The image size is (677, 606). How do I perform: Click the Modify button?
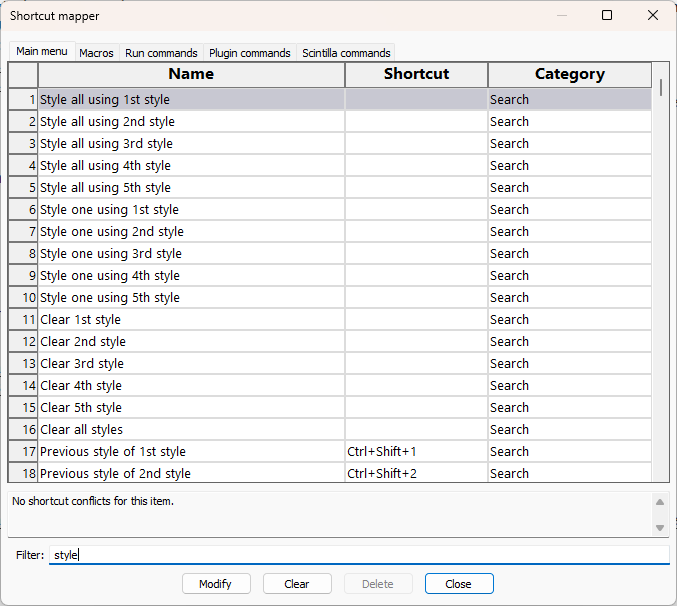click(216, 584)
